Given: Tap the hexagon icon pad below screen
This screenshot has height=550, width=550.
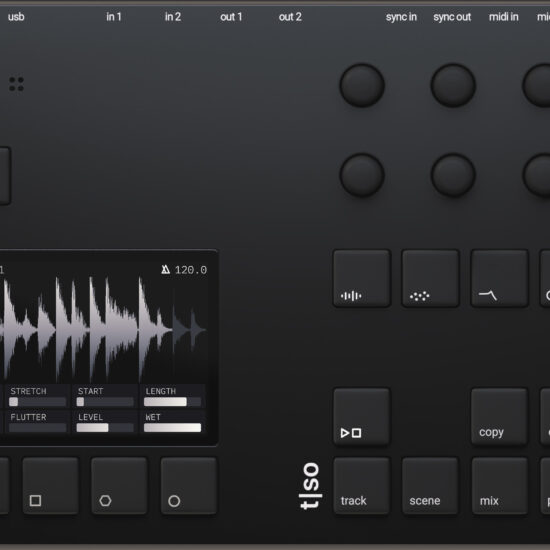Looking at the screenshot, I should tap(119, 485).
